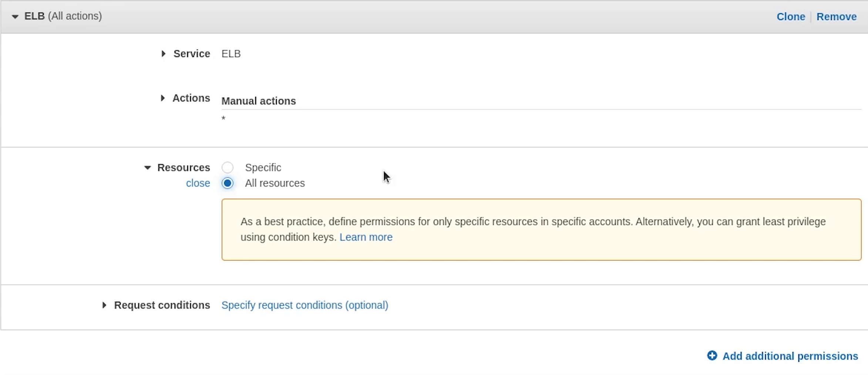Click the Manual actions heading
Screen dimensions: 868x375
258,101
